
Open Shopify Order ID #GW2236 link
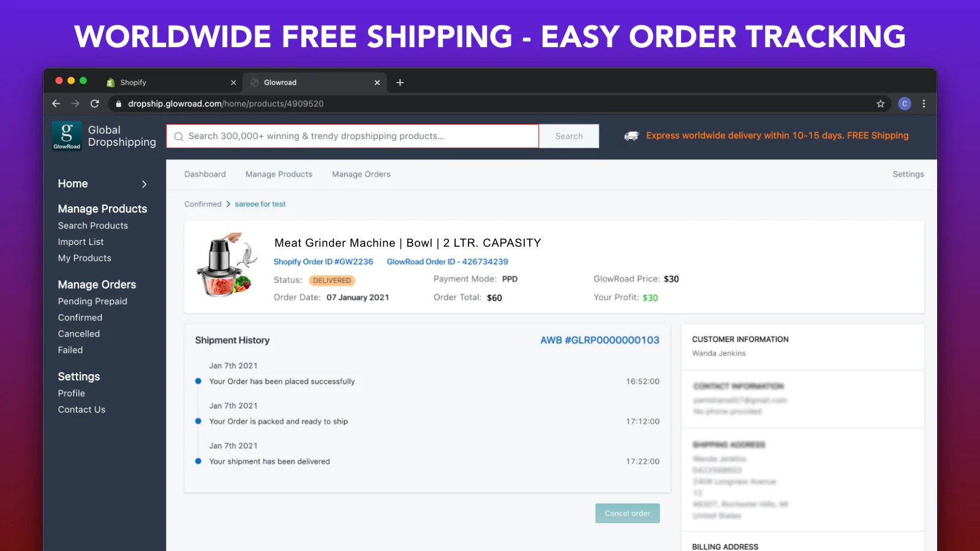[x=323, y=261]
